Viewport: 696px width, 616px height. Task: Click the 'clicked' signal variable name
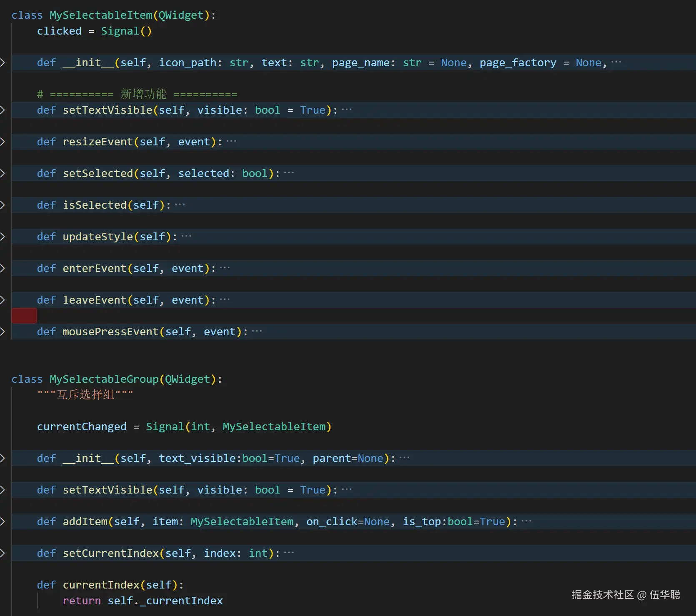(x=59, y=31)
